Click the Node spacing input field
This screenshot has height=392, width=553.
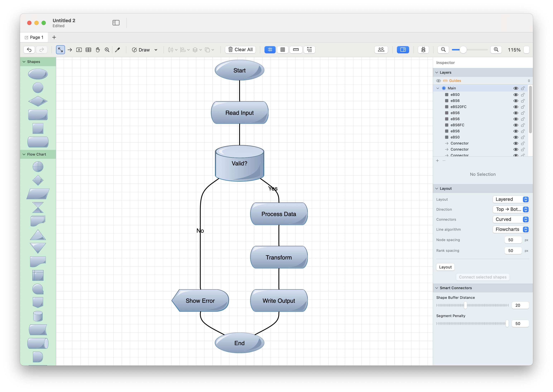513,240
